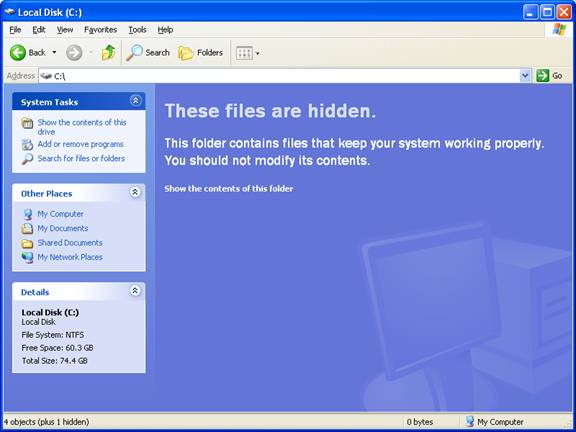The image size is (576, 432).
Task: Click the drive icon in address bar
Action: 46,76
